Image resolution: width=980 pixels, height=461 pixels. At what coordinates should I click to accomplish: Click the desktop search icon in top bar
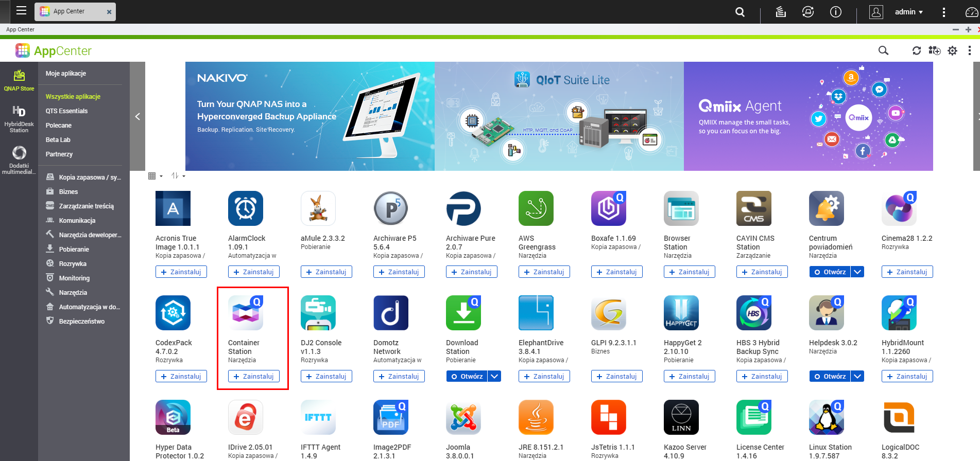click(x=740, y=12)
